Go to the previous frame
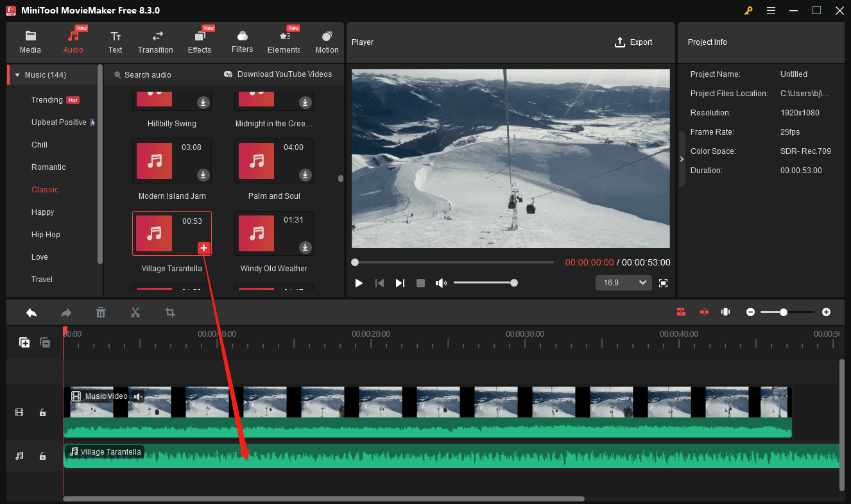 [x=379, y=283]
